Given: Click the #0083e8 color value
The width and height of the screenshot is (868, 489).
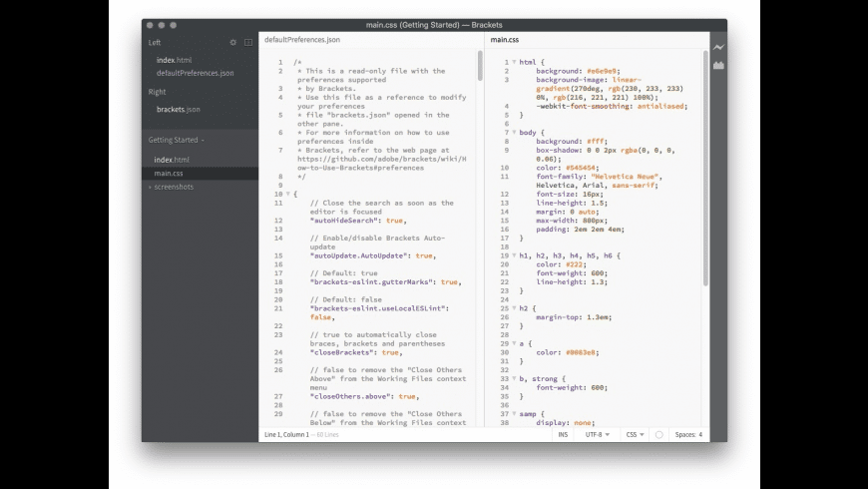Looking at the screenshot, I should [580, 352].
